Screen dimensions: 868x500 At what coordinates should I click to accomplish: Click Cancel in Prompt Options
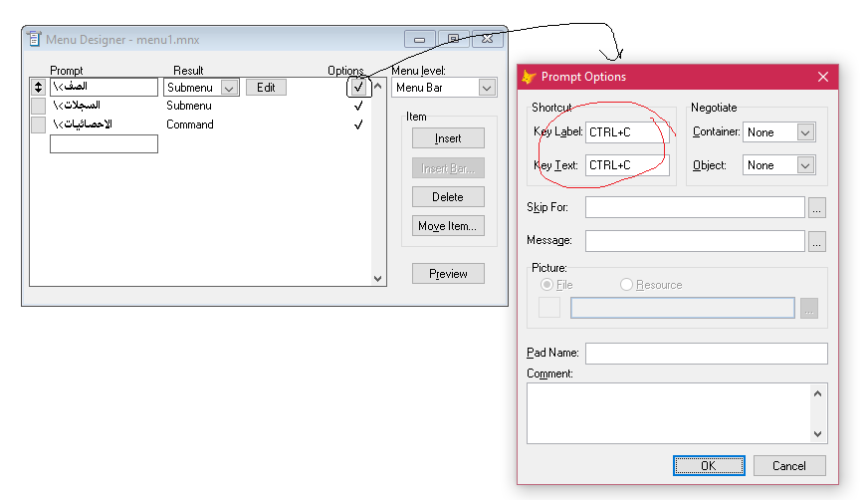(x=789, y=466)
